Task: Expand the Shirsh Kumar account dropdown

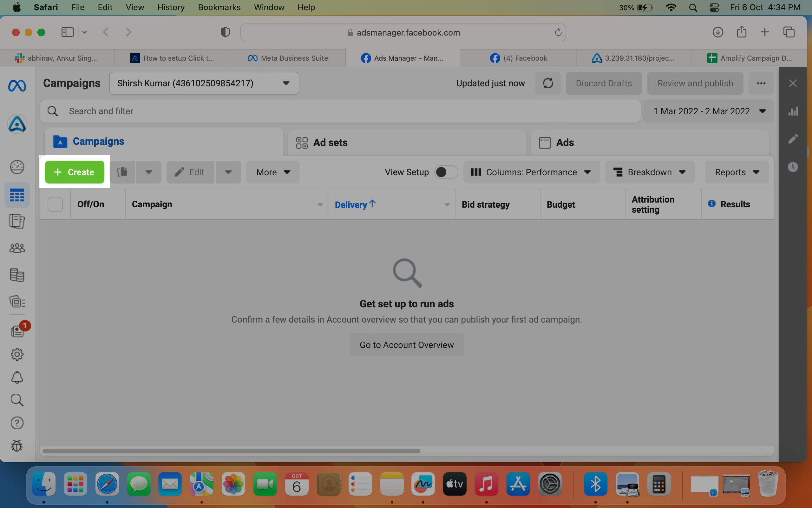Action: 204,83
